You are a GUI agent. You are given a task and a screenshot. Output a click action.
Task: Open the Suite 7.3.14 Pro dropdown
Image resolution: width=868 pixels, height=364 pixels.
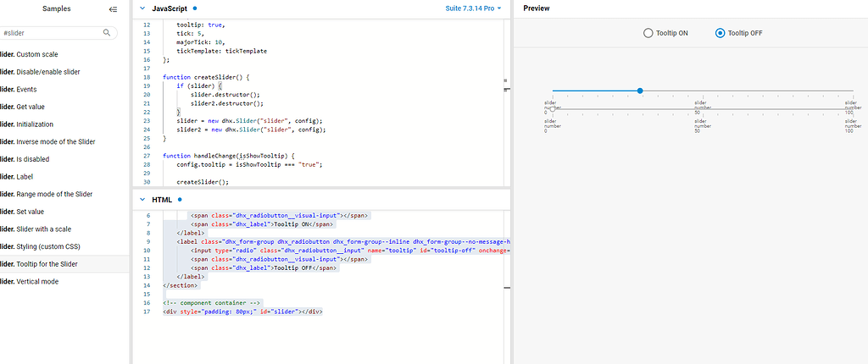click(x=473, y=8)
